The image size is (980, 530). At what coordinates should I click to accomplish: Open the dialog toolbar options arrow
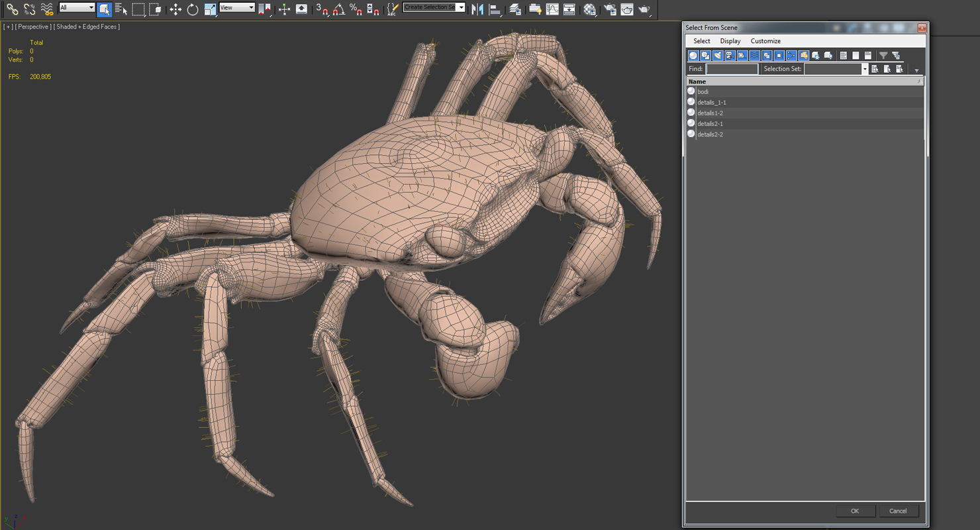pyautogui.click(x=916, y=70)
